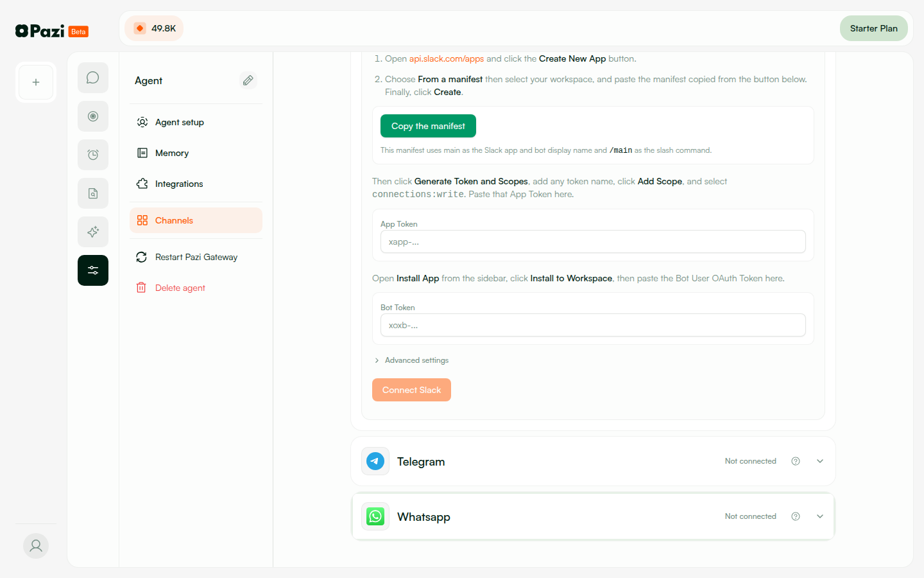This screenshot has height=578, width=924.
Task: Select the sparkles AI icon in sidebar
Action: click(x=92, y=231)
